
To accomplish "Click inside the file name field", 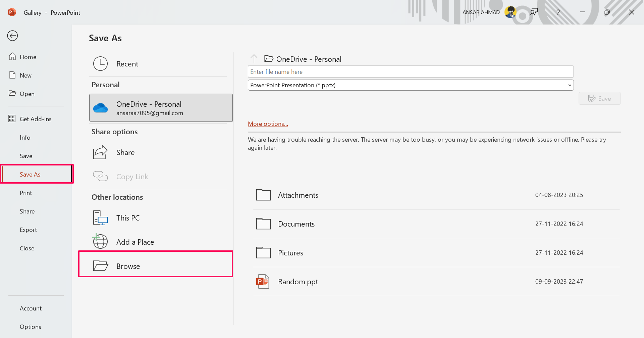I will tap(411, 71).
